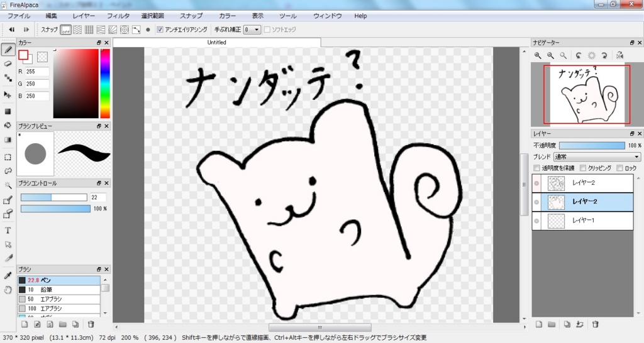Viewport: 644px width, 343px height.
Task: Hide the unselected レイヤー2 layer above it
Action: 536,183
